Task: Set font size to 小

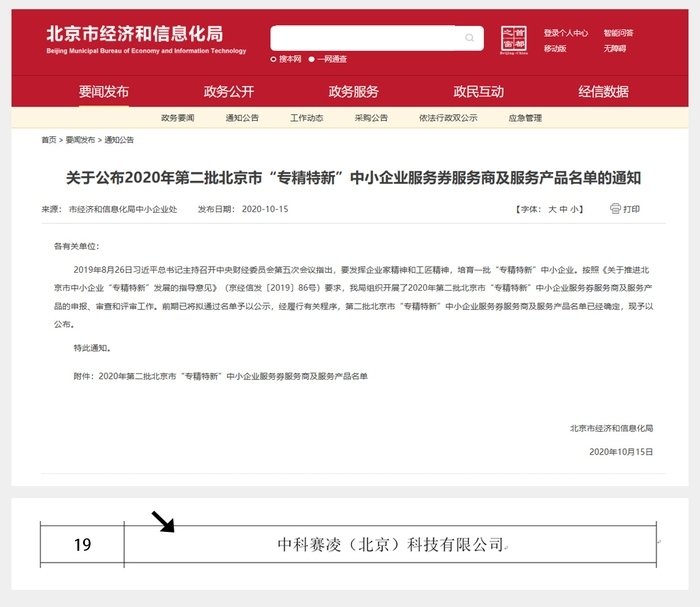Action: pyautogui.click(x=574, y=209)
